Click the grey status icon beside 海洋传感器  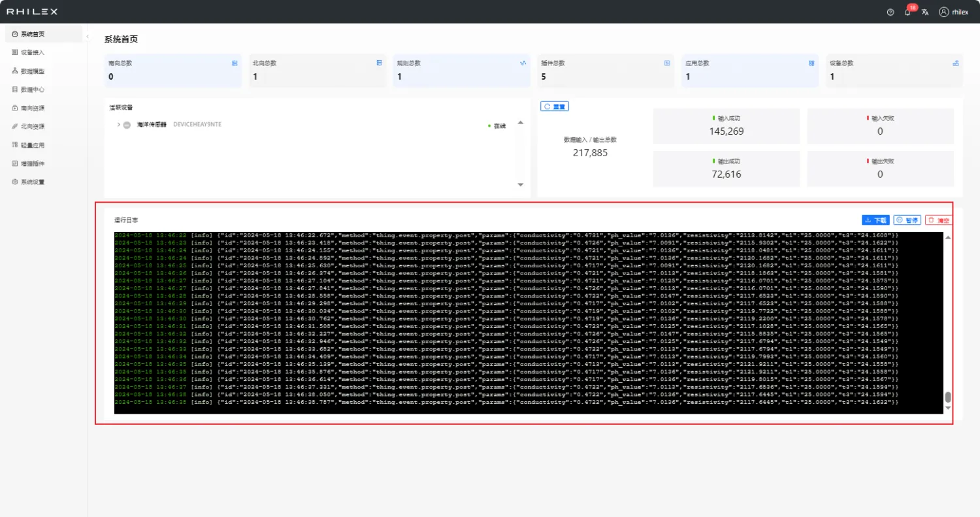point(127,125)
